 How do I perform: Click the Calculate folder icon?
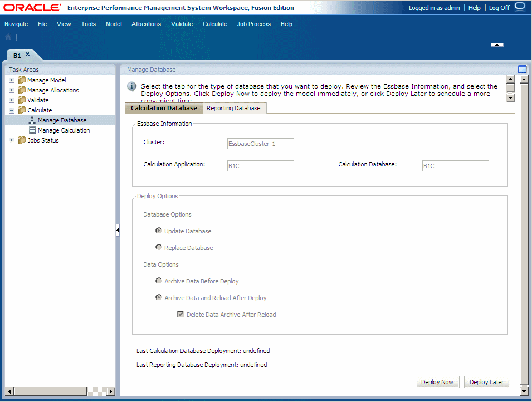[x=22, y=110]
